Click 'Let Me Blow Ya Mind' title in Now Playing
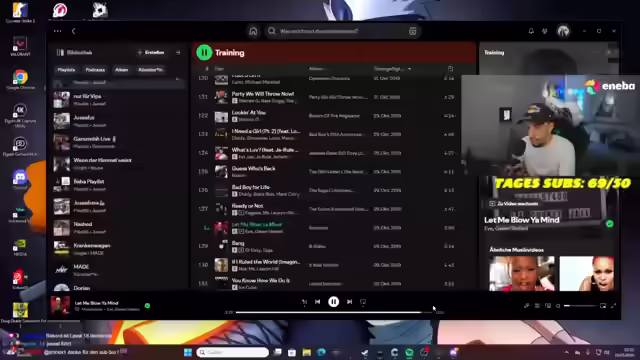640x360 pixels. [x=522, y=220]
